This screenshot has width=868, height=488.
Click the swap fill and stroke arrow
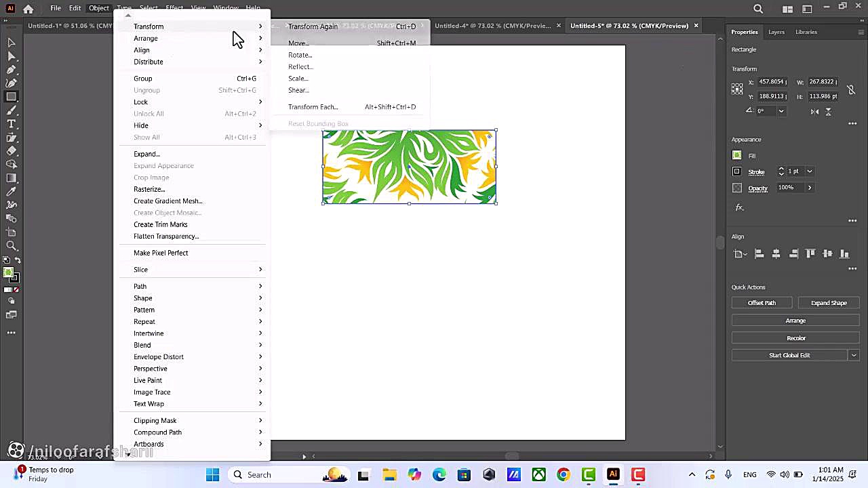pyautogui.click(x=17, y=260)
